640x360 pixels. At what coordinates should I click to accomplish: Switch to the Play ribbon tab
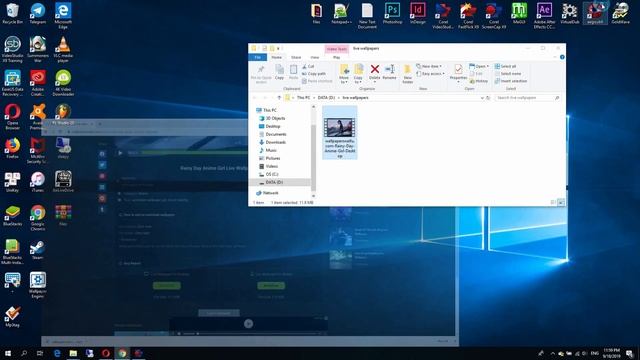[x=336, y=58]
